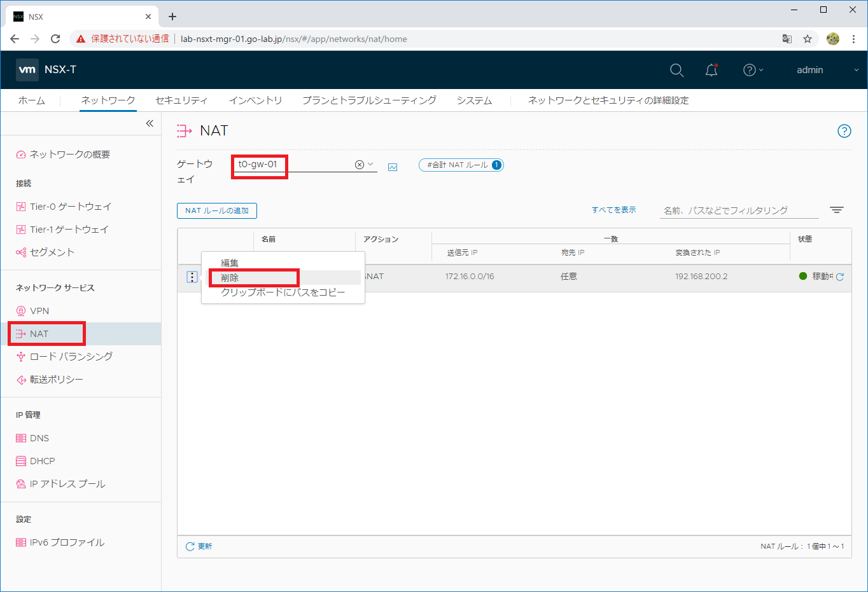Click the insecure connection warning icon
868x592 pixels.
(x=81, y=39)
